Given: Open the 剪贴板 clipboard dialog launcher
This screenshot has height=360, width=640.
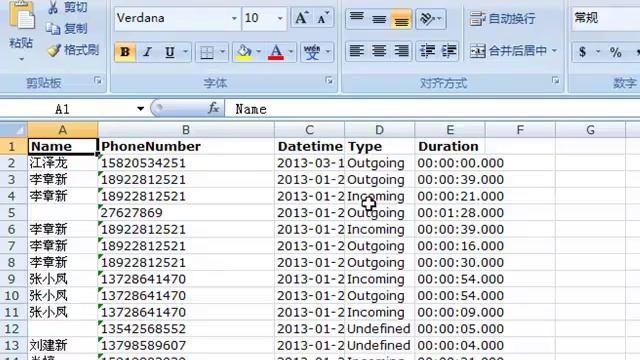Looking at the screenshot, I should [x=98, y=81].
